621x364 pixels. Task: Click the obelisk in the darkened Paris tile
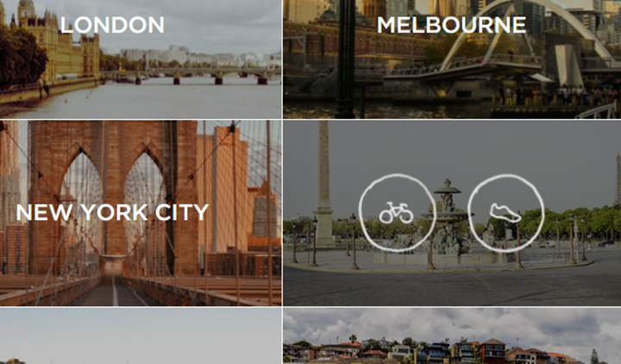tap(324, 185)
